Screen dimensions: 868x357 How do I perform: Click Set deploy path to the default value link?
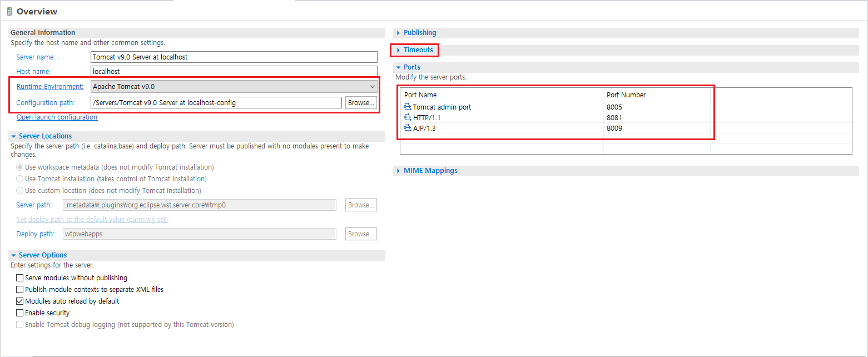92,220
